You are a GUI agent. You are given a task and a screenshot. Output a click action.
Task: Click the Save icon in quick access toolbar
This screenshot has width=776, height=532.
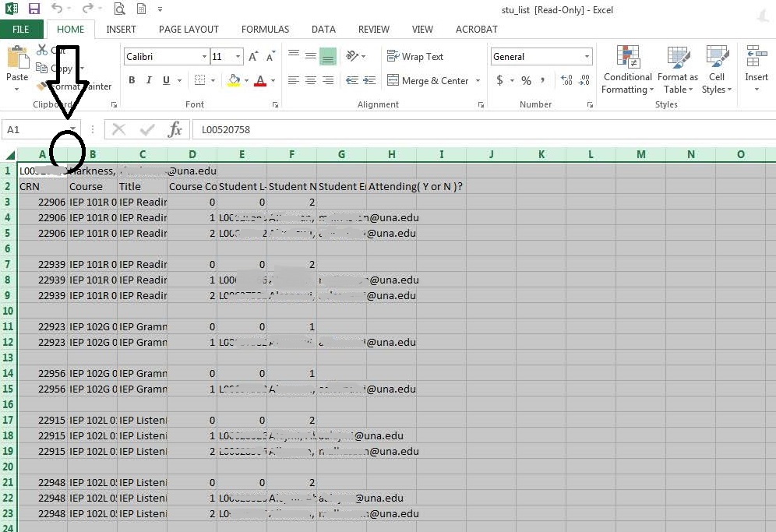pyautogui.click(x=34, y=9)
